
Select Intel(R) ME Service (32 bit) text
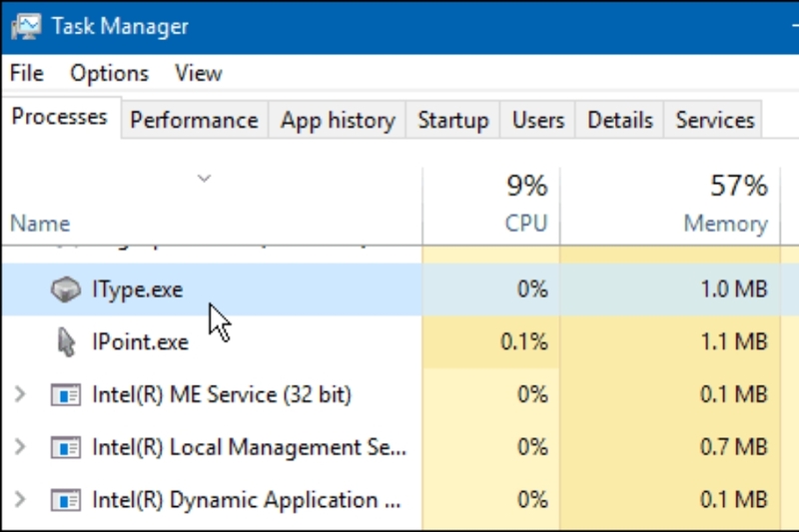coord(222,394)
